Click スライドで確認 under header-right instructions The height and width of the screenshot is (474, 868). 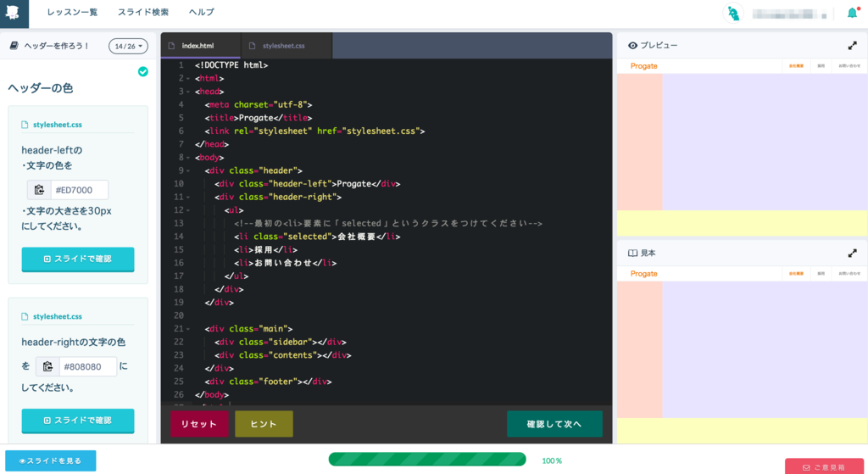tap(78, 421)
